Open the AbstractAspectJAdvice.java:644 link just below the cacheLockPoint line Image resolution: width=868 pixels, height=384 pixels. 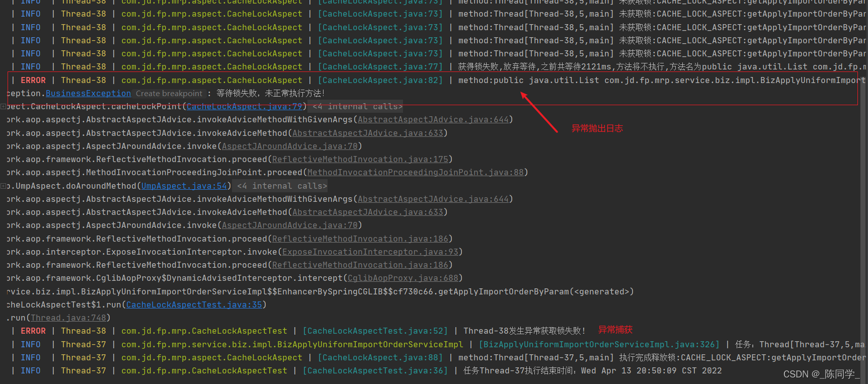click(433, 120)
